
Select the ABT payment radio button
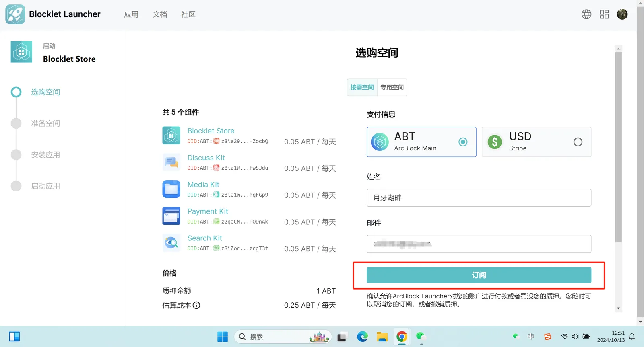(463, 142)
